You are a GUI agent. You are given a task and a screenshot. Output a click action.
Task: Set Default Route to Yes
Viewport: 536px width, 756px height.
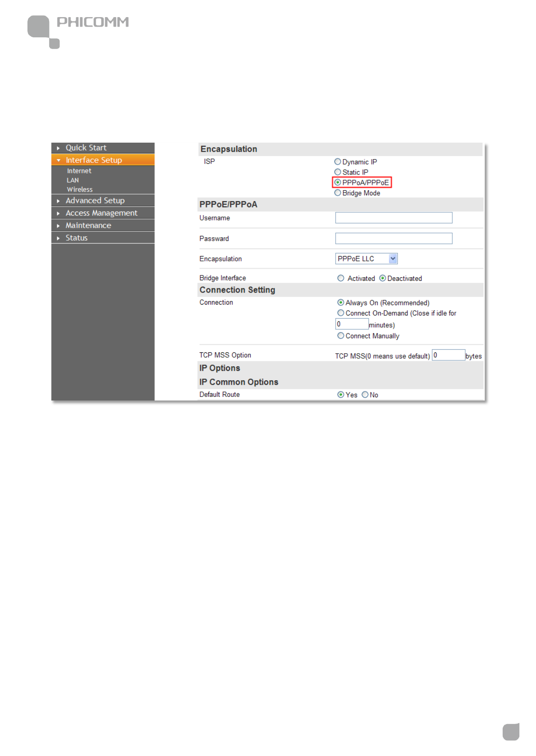[x=341, y=395]
